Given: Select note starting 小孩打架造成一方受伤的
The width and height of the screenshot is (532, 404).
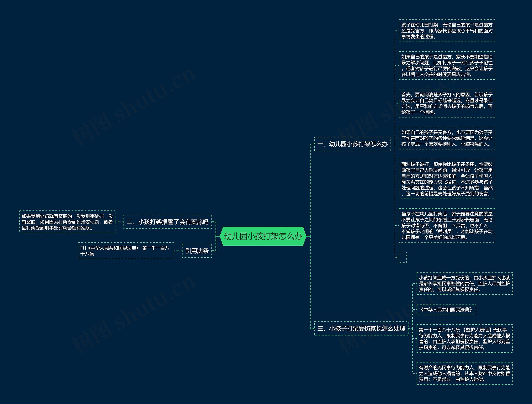Looking at the screenshot, I should tap(464, 283).
